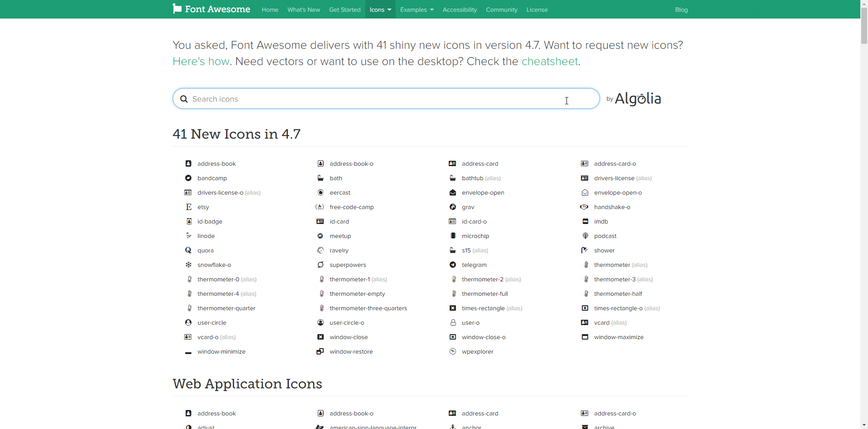Screen dimensions: 868x429
Task: Click the window-restore icon
Action: pyautogui.click(x=351, y=352)
